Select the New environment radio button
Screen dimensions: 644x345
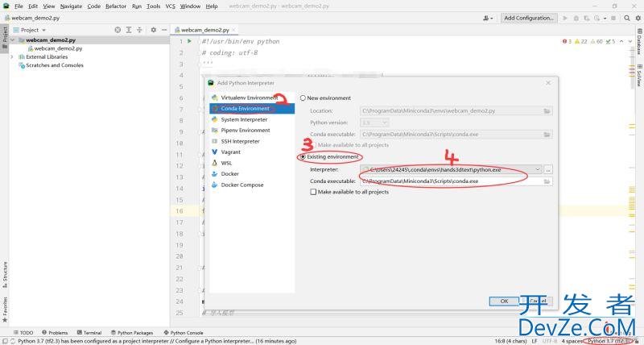coord(303,98)
